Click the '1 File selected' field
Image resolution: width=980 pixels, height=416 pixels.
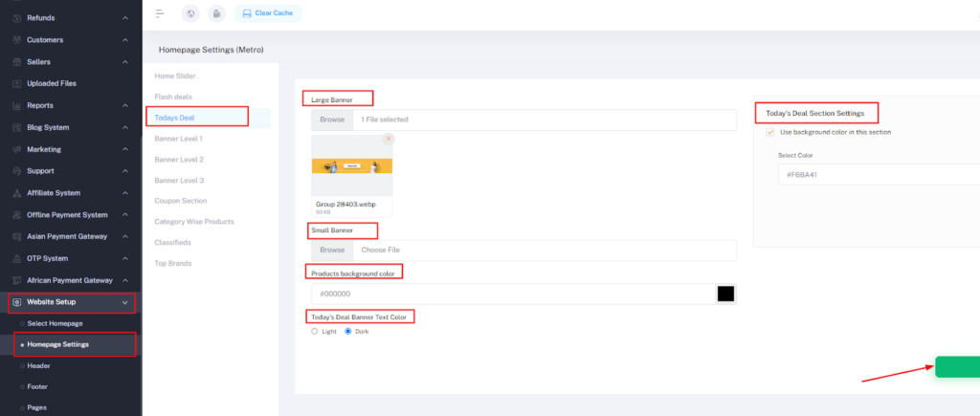(x=545, y=120)
